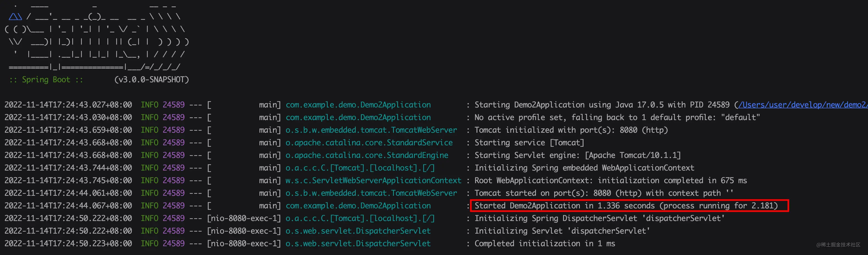Click '[nio-8080-exec-1]' thread on the 17:24:50.223 line
This screenshot has width=868, height=255.
click(x=244, y=243)
